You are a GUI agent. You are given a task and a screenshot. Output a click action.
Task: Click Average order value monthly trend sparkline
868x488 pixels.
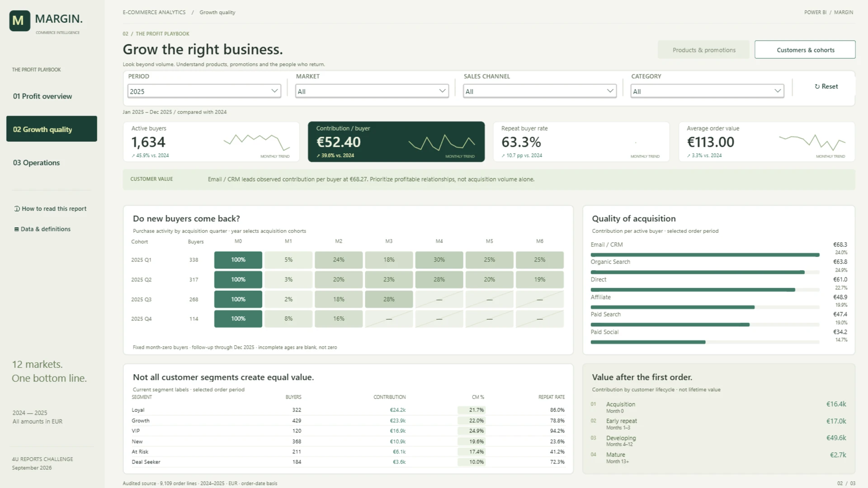point(812,142)
